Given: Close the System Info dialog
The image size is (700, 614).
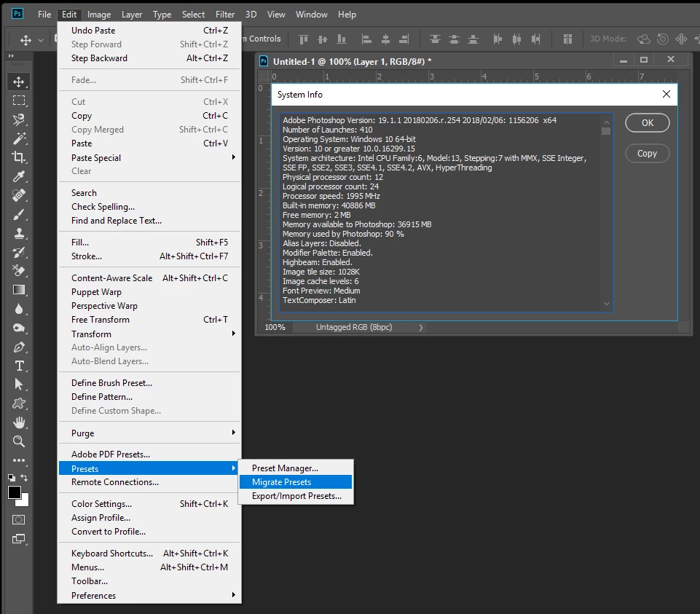Looking at the screenshot, I should pos(666,94).
